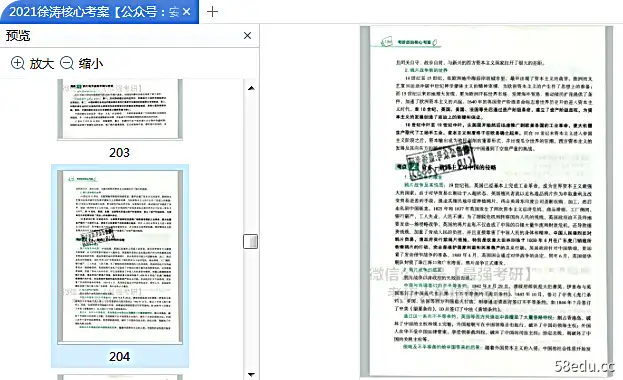Click the 放大 zoom-in magnifier icon
The height and width of the screenshot is (380, 623).
click(17, 63)
